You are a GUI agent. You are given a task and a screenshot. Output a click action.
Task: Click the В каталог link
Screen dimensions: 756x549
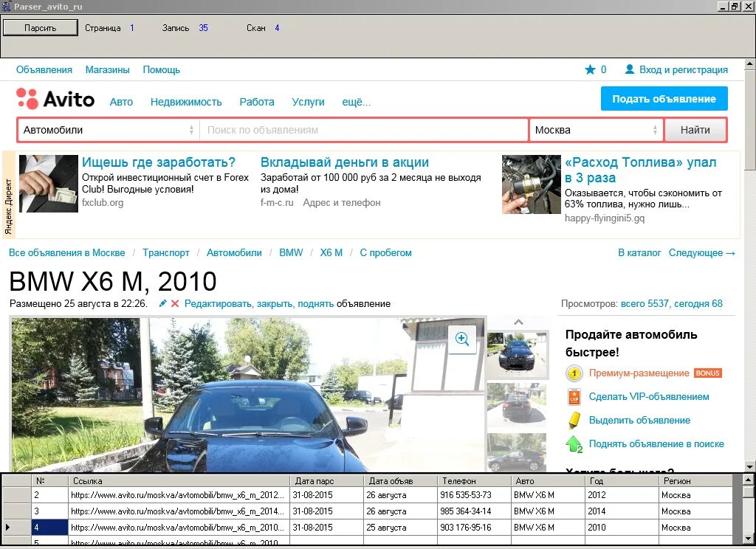tap(639, 253)
